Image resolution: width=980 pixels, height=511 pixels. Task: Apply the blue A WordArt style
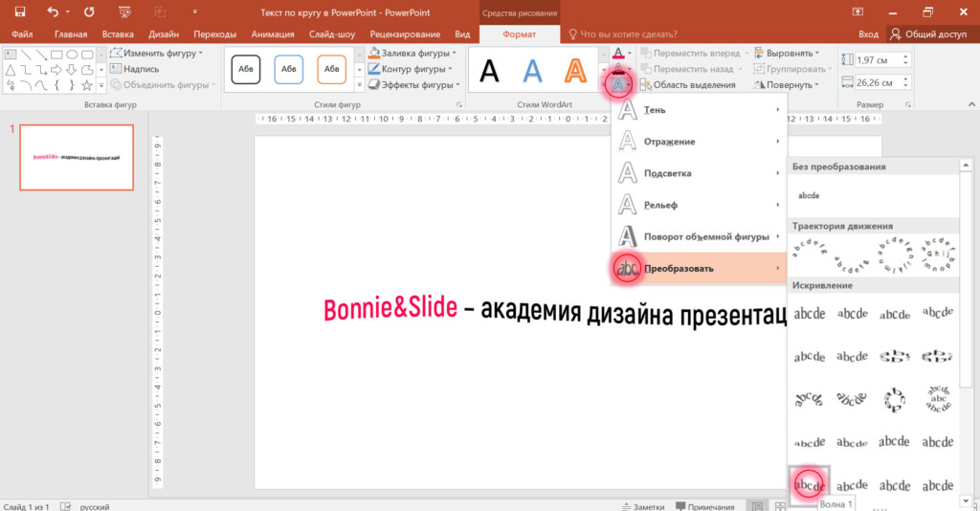[x=532, y=71]
